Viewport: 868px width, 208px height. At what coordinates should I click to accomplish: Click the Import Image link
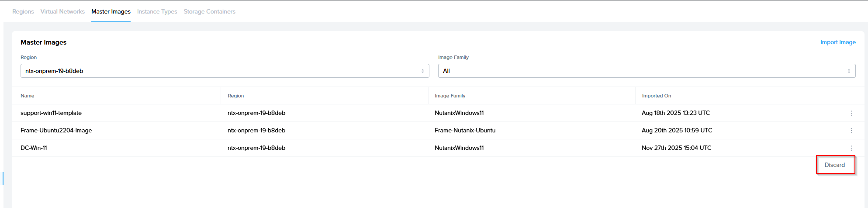[x=837, y=42]
